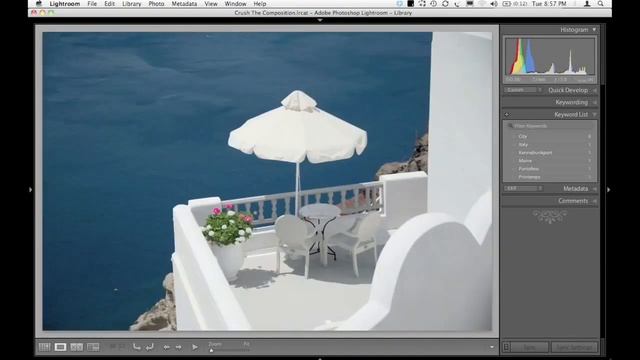Click the user account icon in menu bar
This screenshot has height=360, width=640.
click(587, 4)
